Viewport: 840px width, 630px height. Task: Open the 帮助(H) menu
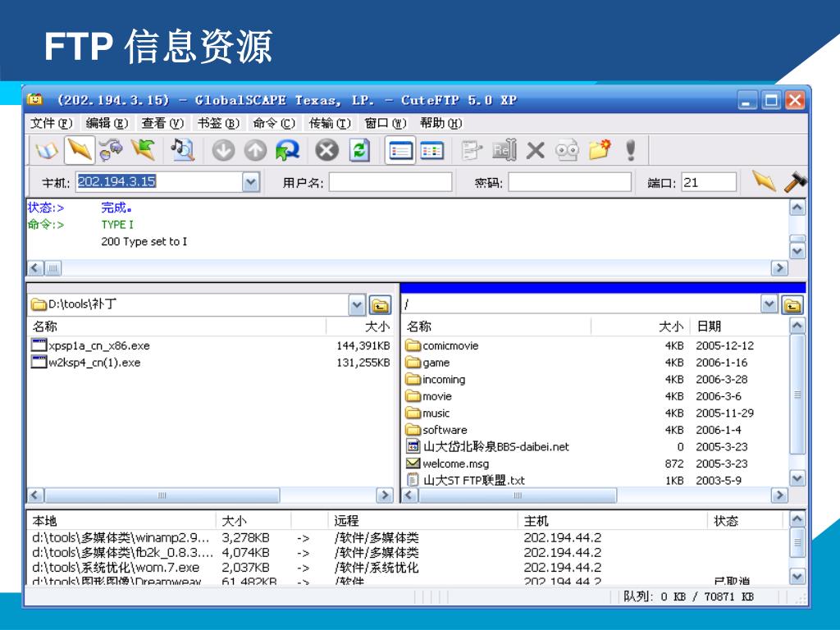pos(441,123)
